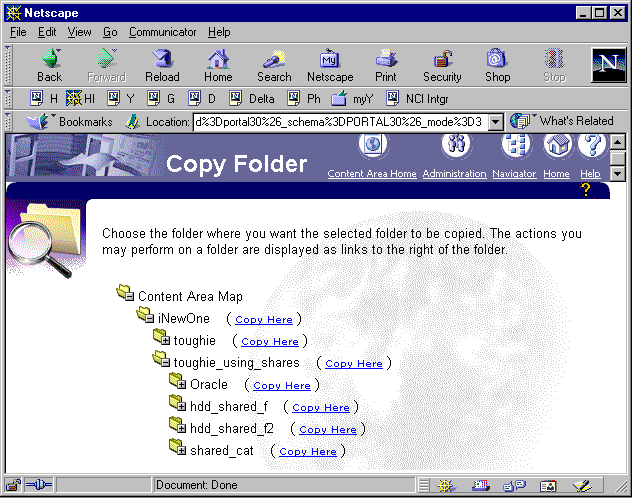The width and height of the screenshot is (632, 498).
Task: Open the View menu
Action: (79, 32)
